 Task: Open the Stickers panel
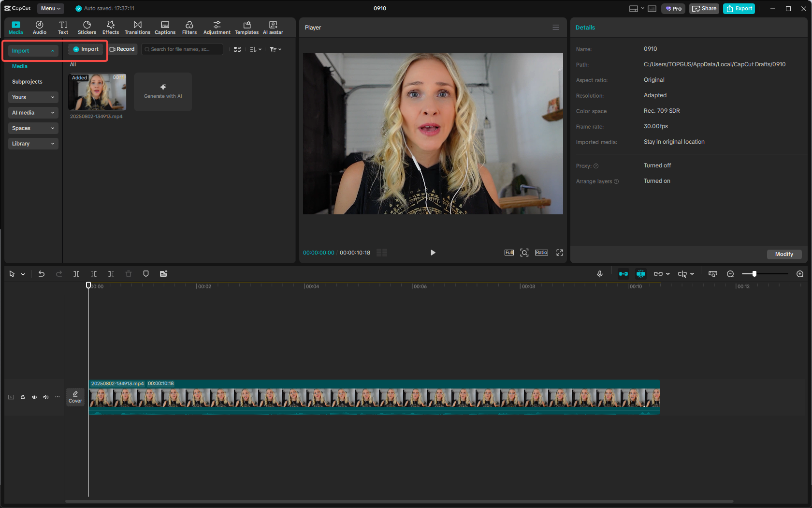coord(87,27)
